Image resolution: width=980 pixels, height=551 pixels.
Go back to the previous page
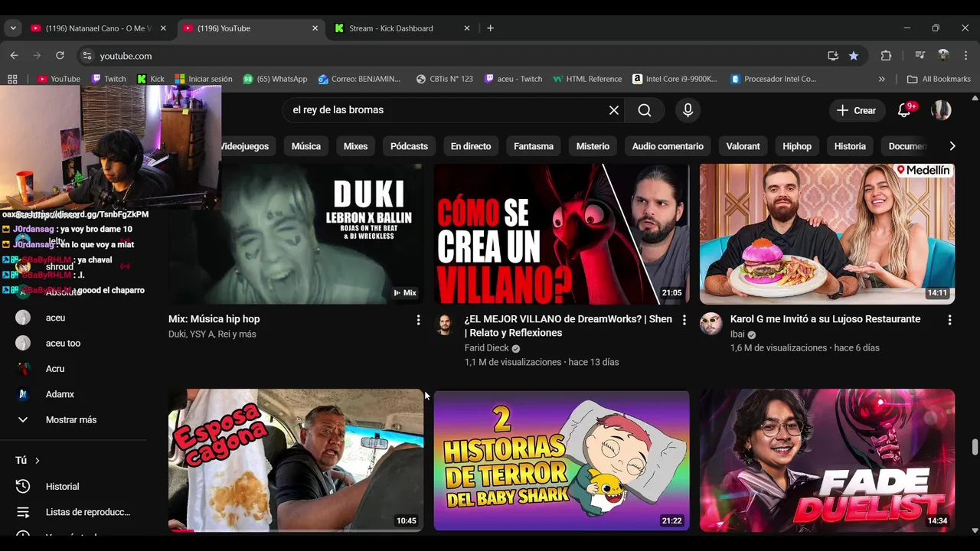click(x=14, y=56)
